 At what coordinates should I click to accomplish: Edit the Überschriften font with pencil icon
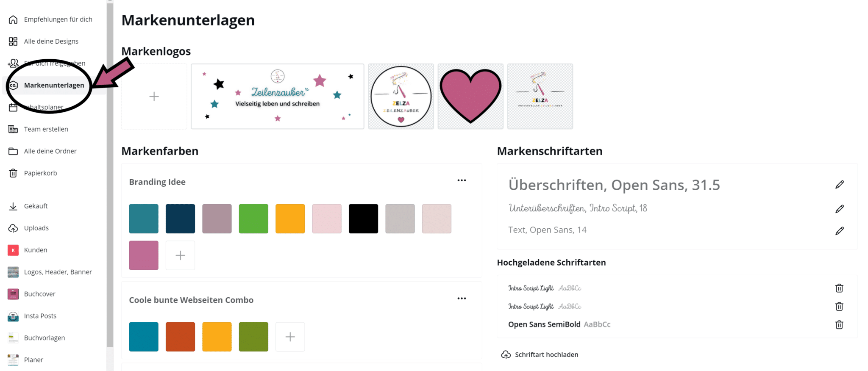839,185
